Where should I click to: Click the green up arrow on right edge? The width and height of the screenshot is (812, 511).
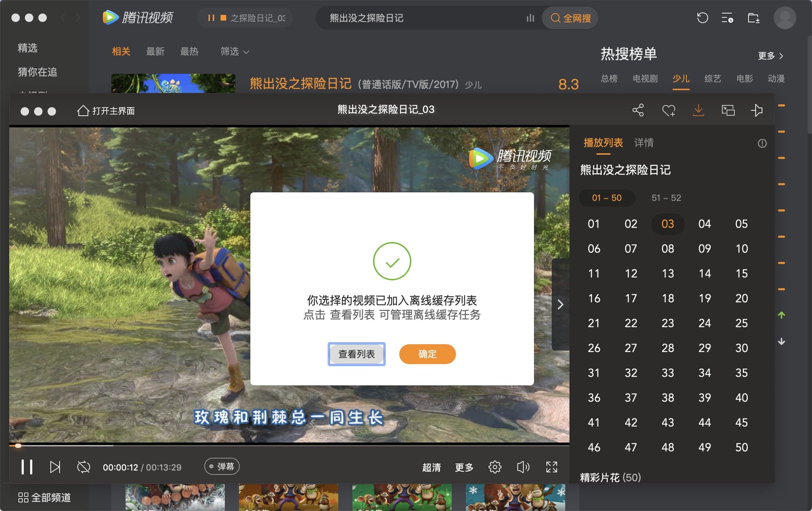782,315
